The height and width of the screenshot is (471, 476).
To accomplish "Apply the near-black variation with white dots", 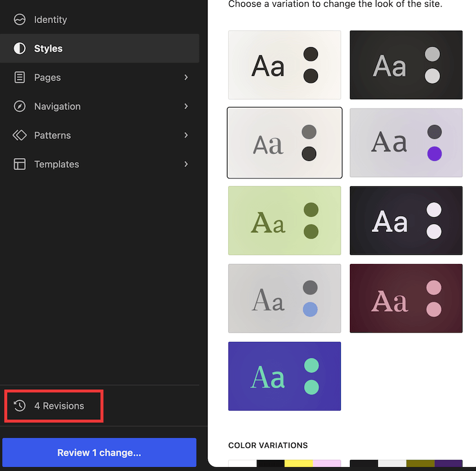I will [406, 221].
